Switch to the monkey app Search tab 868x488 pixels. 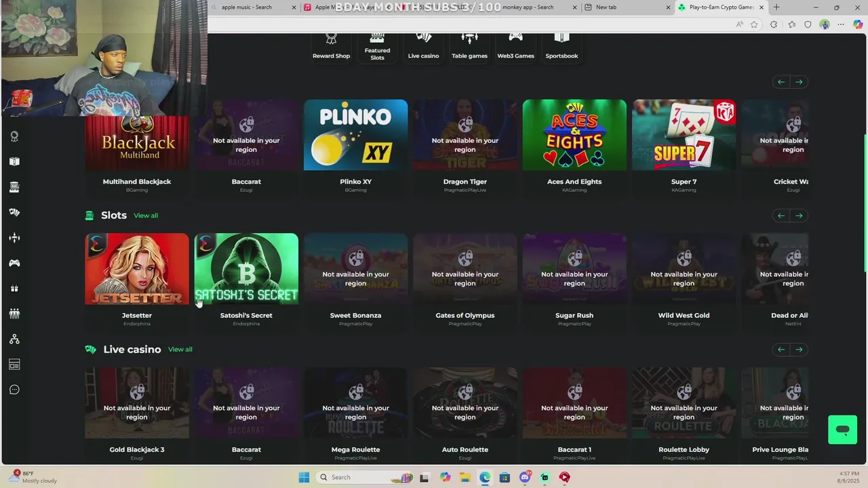click(x=536, y=7)
